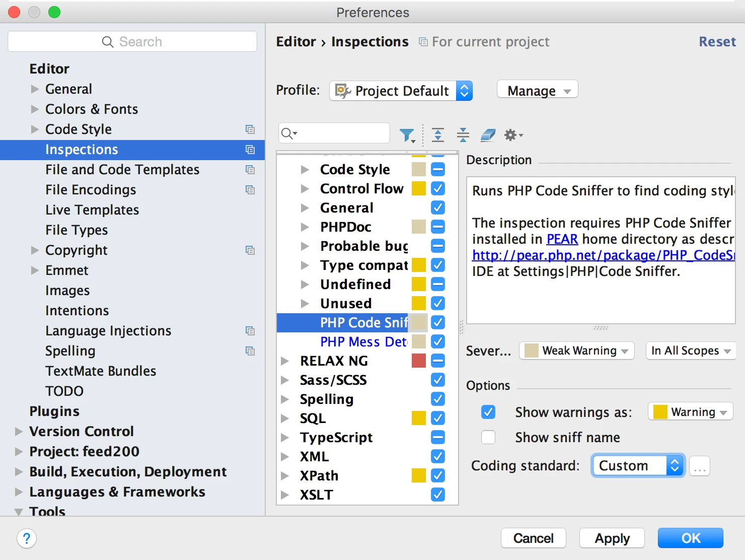The width and height of the screenshot is (745, 560).
Task: Expand the Control Flow inspection group
Action: [305, 188]
